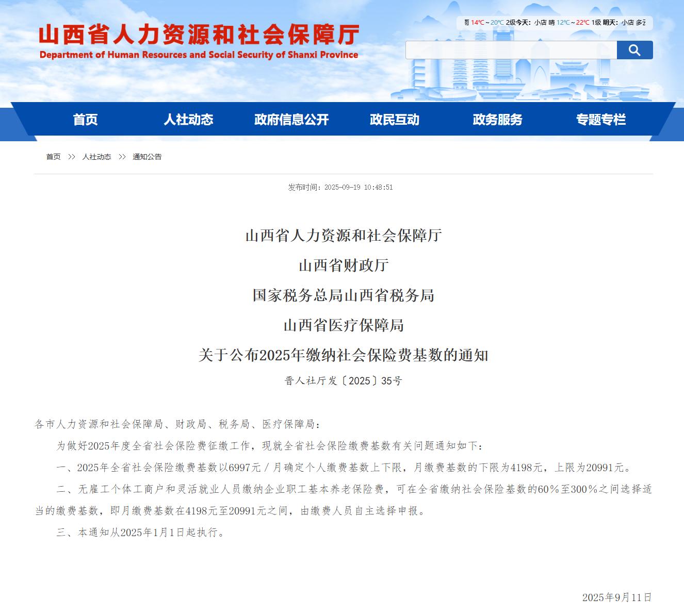Click the 12℃~22℃ temperature reading
The width and height of the screenshot is (684, 616).
point(571,22)
